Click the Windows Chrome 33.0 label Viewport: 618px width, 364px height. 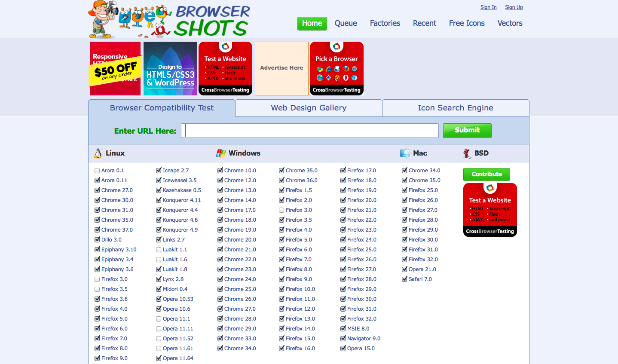tap(240, 339)
